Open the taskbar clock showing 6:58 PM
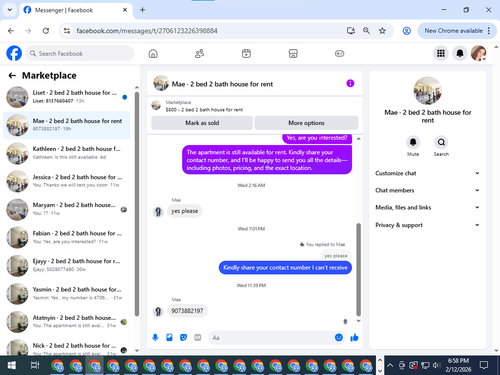Viewport: 500px width, 375px height. (x=458, y=365)
